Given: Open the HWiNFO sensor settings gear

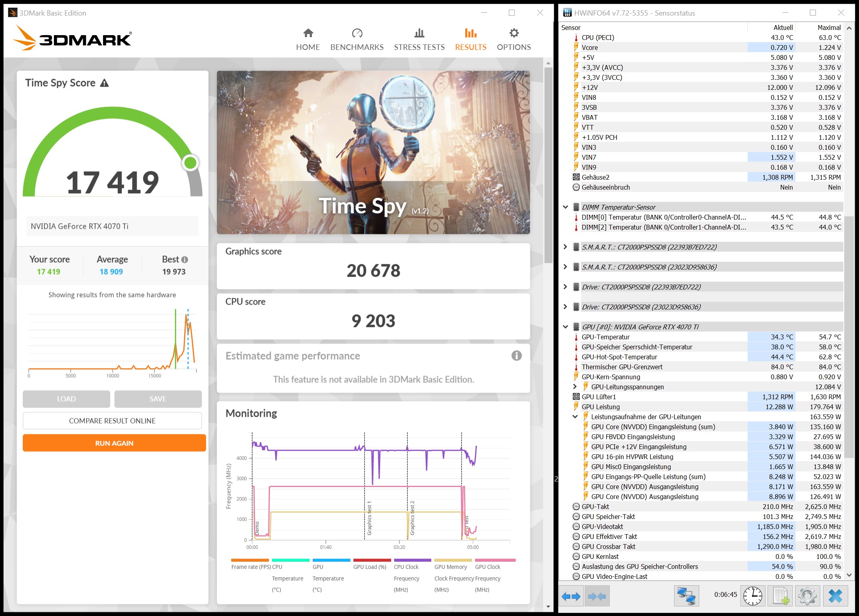Looking at the screenshot, I should [807, 596].
